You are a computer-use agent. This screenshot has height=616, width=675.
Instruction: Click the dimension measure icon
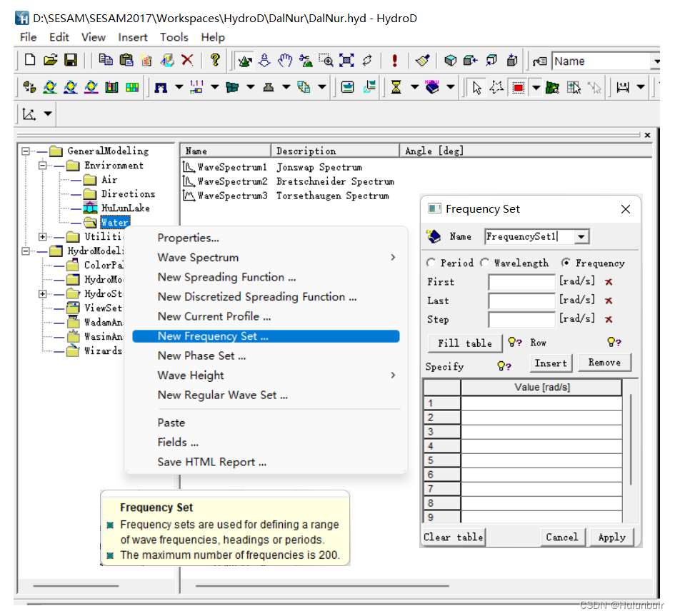pyautogui.click(x=623, y=87)
